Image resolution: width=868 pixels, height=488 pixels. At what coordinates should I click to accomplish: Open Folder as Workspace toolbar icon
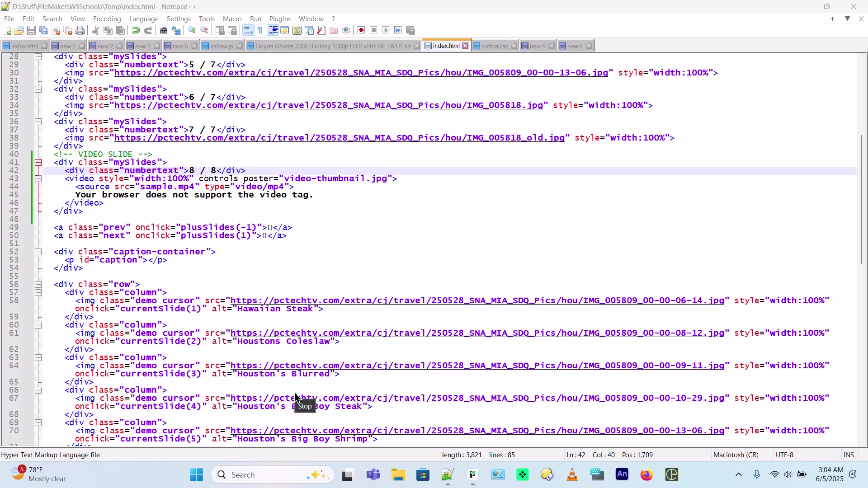click(x=334, y=30)
